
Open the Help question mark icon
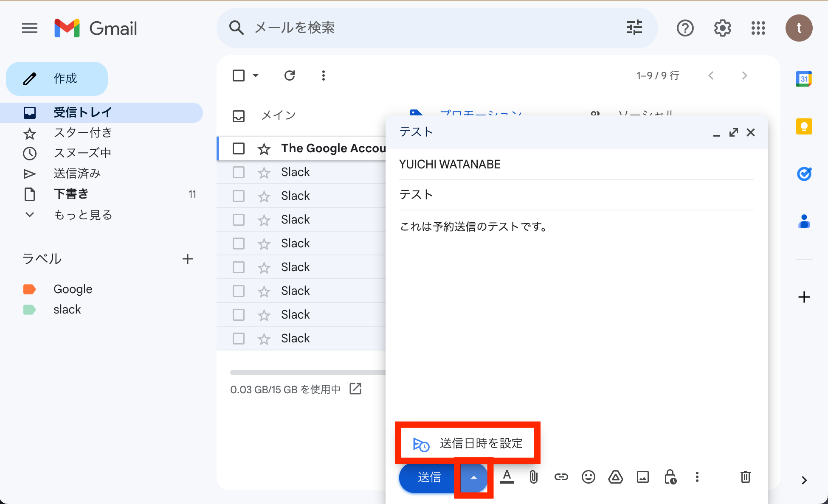point(685,28)
